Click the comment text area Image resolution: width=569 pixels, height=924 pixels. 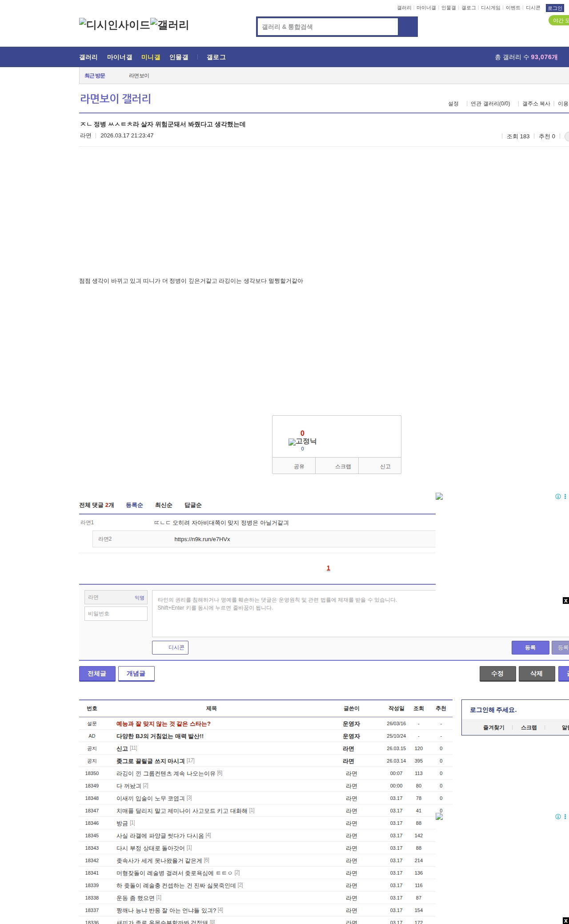(x=361, y=614)
